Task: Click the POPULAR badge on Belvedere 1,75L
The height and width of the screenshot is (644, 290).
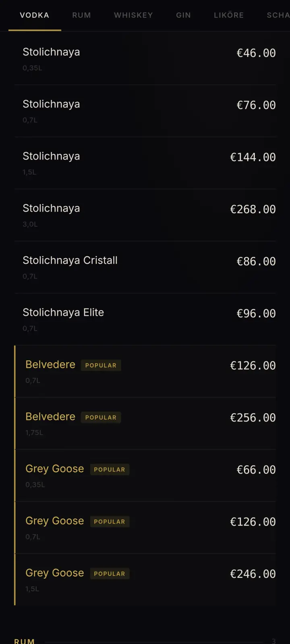Action: click(101, 418)
